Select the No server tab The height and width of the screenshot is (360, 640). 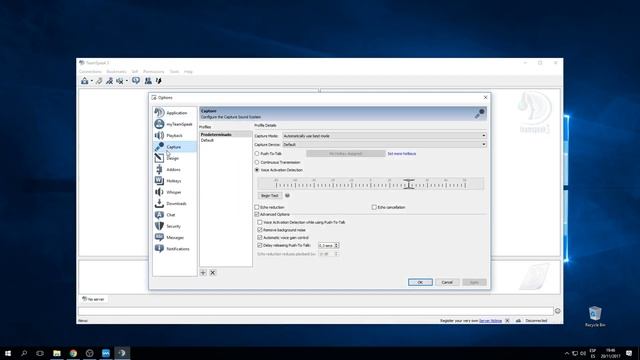tap(93, 300)
